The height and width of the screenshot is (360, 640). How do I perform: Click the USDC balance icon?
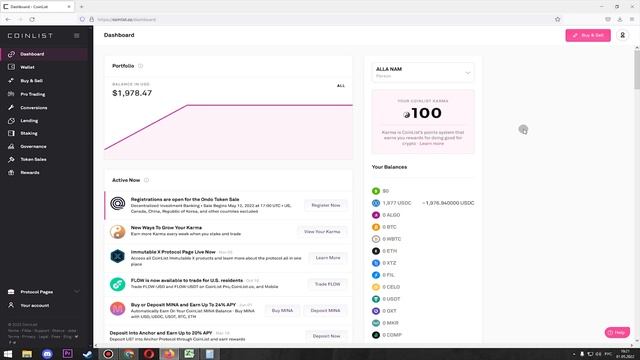coord(376,203)
